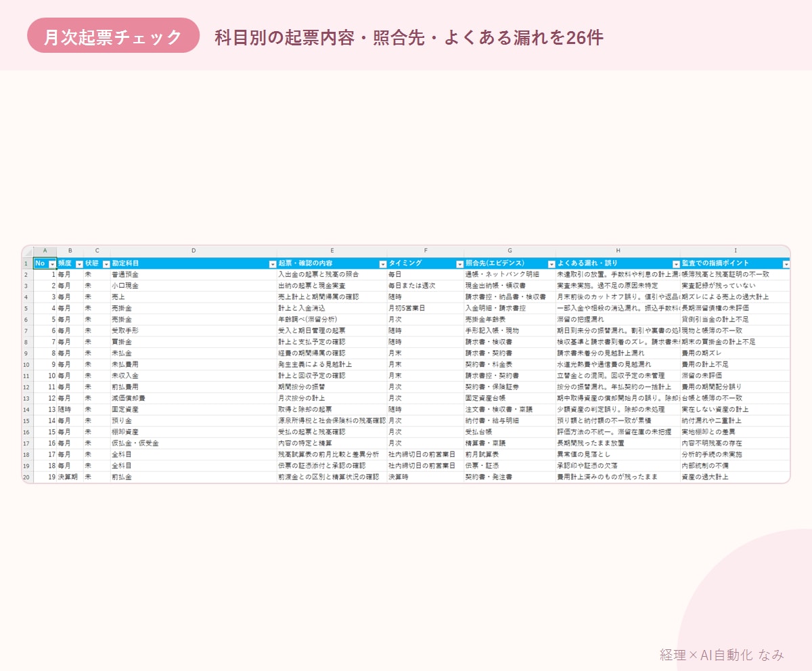
Task: Select the 売掛金年齢表 cell
Action: 510,319
